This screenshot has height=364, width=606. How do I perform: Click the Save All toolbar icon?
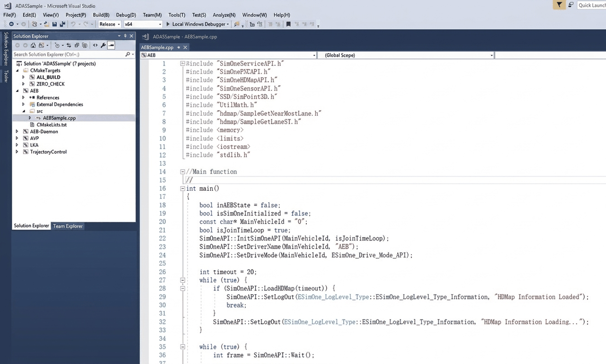coord(62,24)
